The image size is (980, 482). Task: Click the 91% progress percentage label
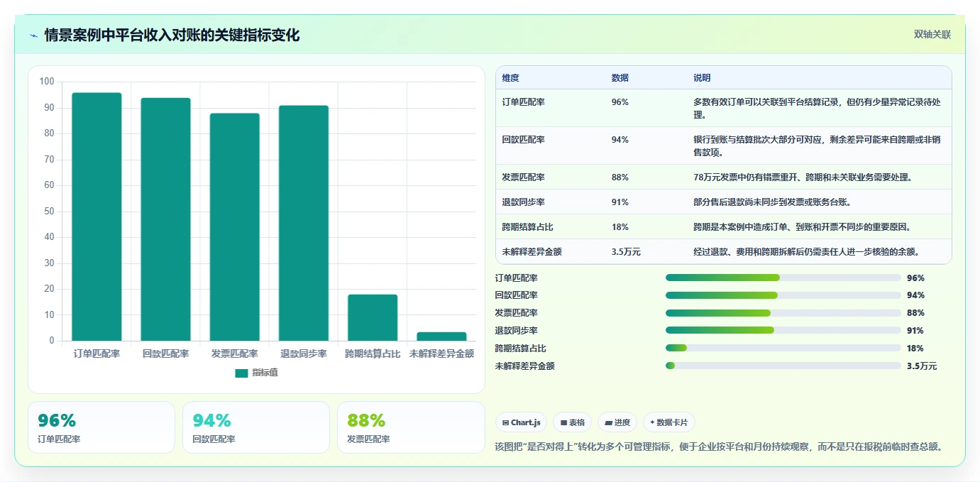click(915, 331)
